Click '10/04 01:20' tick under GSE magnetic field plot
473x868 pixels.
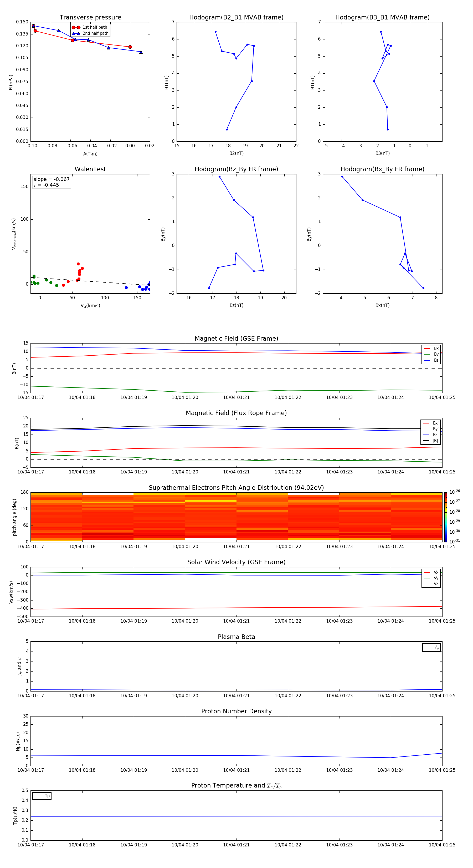[x=185, y=398]
